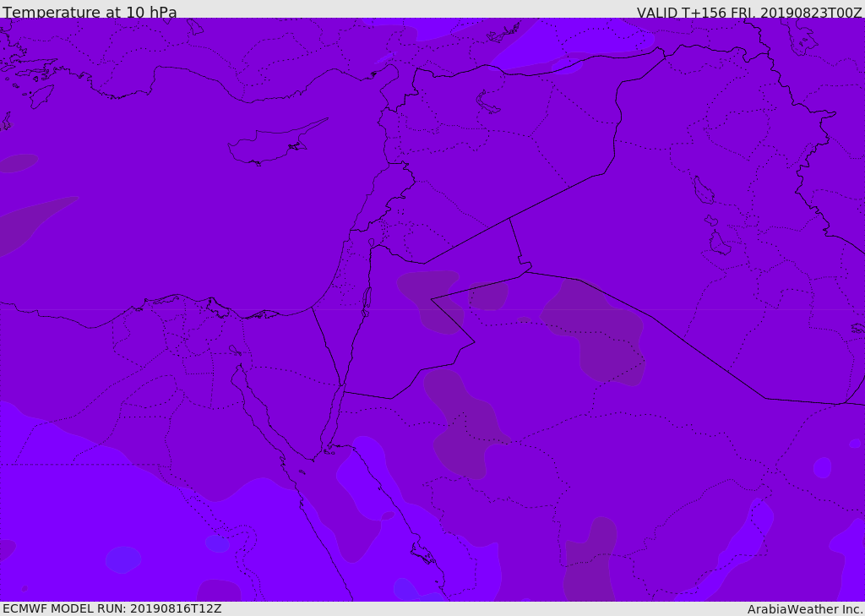Click the bluish spot in southwestern Egypt

click(123, 559)
